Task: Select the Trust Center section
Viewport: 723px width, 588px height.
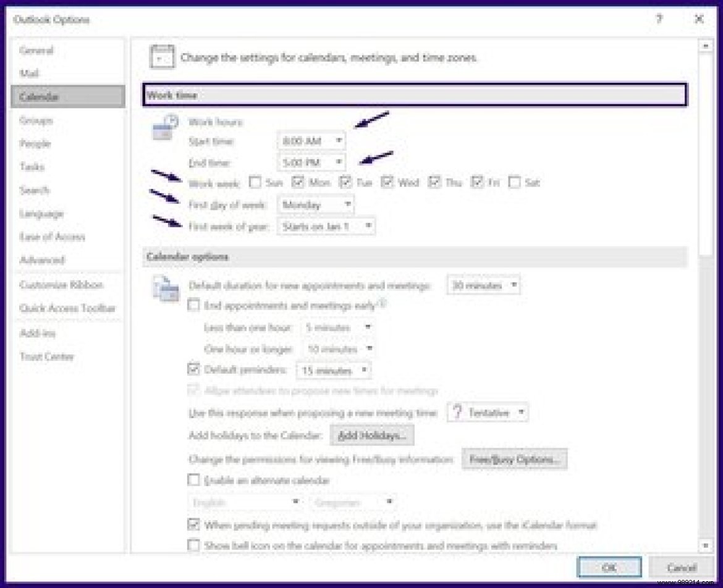Action: coord(41,356)
